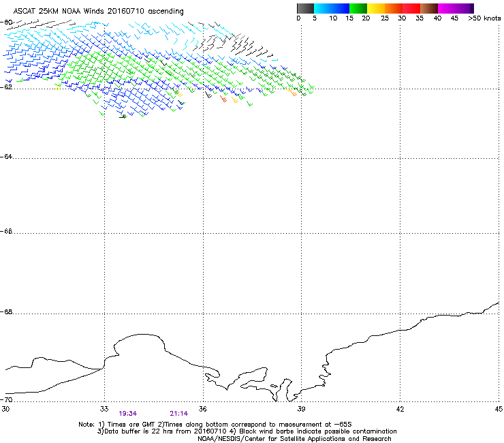Click the cyan 5-10 knots legend segment
The height and width of the screenshot is (443, 504).
[323, 8]
